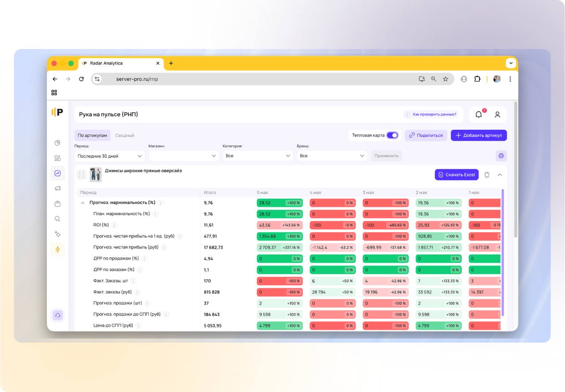Open the notifications bell icon
565x392 pixels.
(x=478, y=114)
